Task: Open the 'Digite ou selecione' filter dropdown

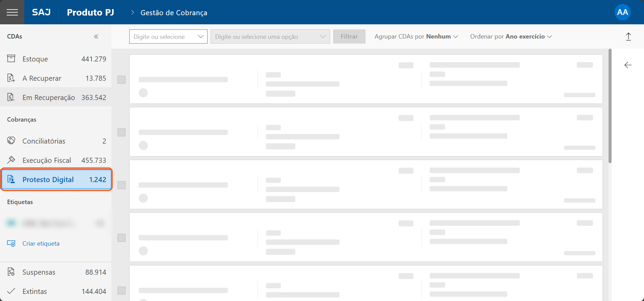Action: 168,36
